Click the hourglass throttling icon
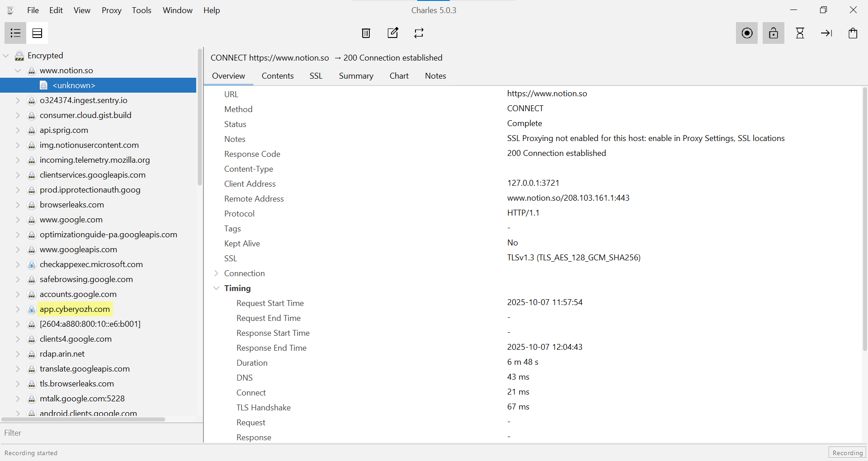 tap(800, 33)
